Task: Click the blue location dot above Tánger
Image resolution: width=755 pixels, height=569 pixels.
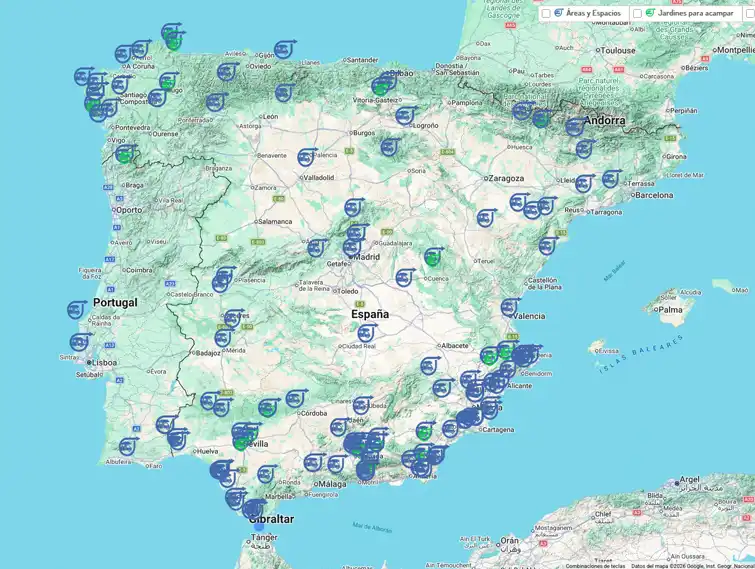Action: click(259, 527)
